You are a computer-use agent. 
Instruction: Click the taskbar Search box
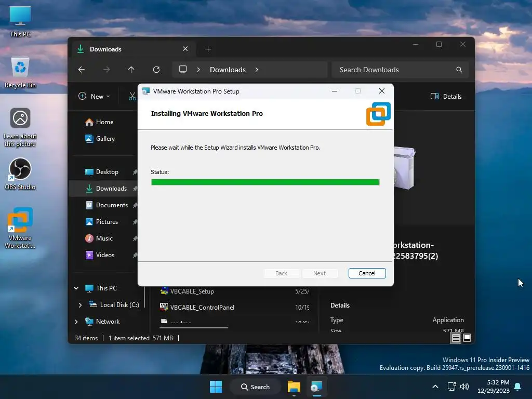coord(255,387)
